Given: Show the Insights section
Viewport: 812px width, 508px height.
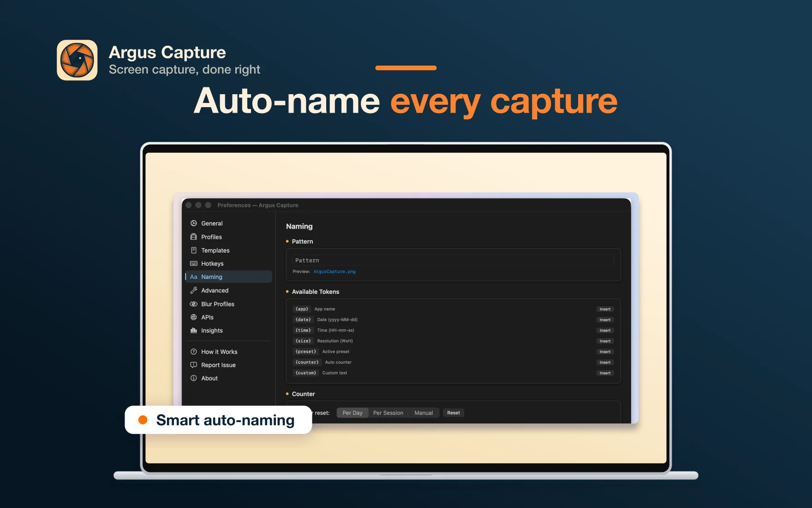Looking at the screenshot, I should pos(212,331).
